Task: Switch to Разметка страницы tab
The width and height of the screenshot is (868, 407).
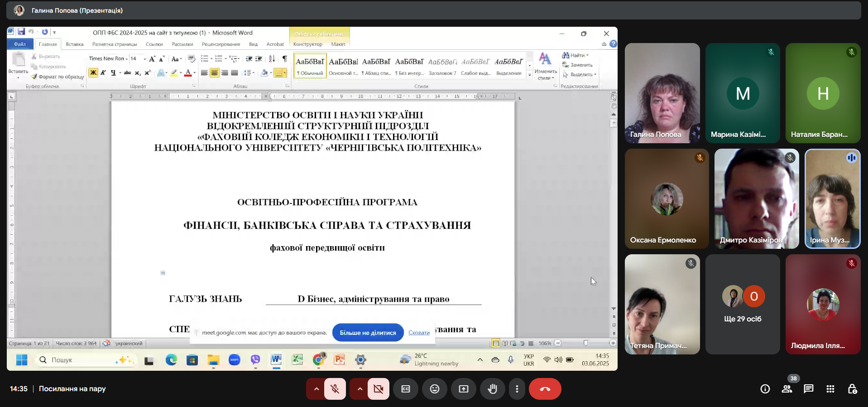Action: tap(115, 44)
